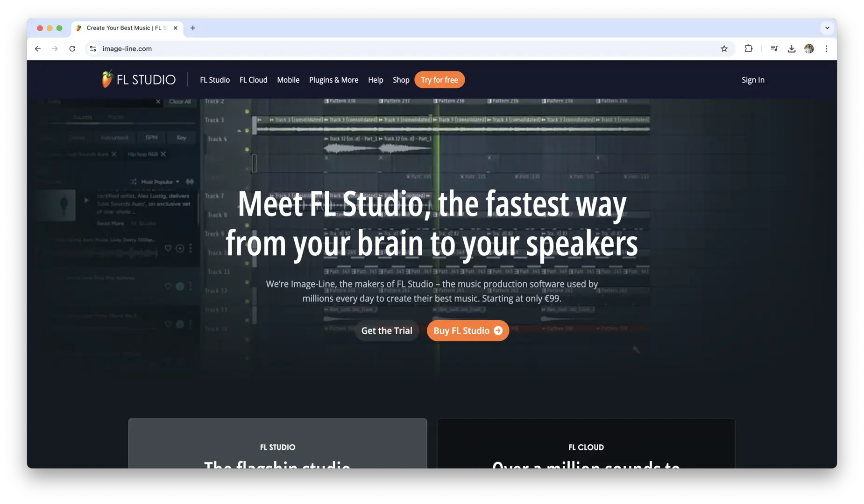Click the Try for free button

439,80
